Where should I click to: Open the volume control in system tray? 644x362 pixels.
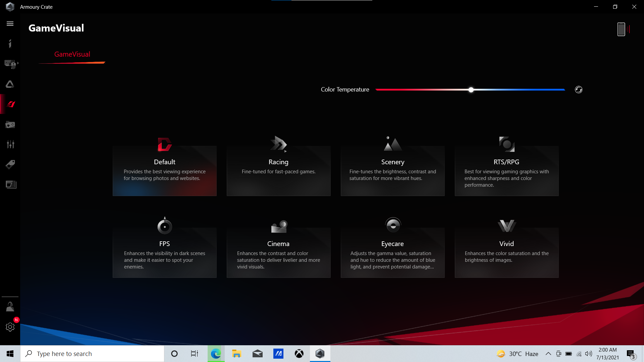(589, 354)
